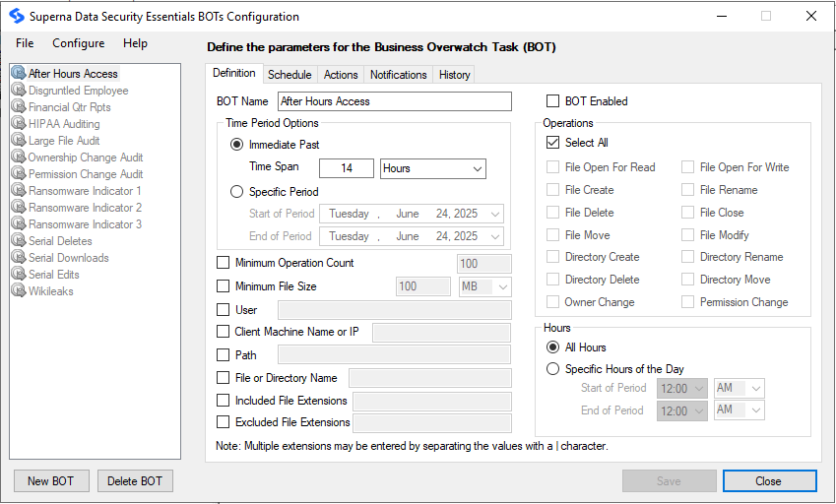
Task: Select Disgruntled Employee in the BOT list
Action: point(79,91)
